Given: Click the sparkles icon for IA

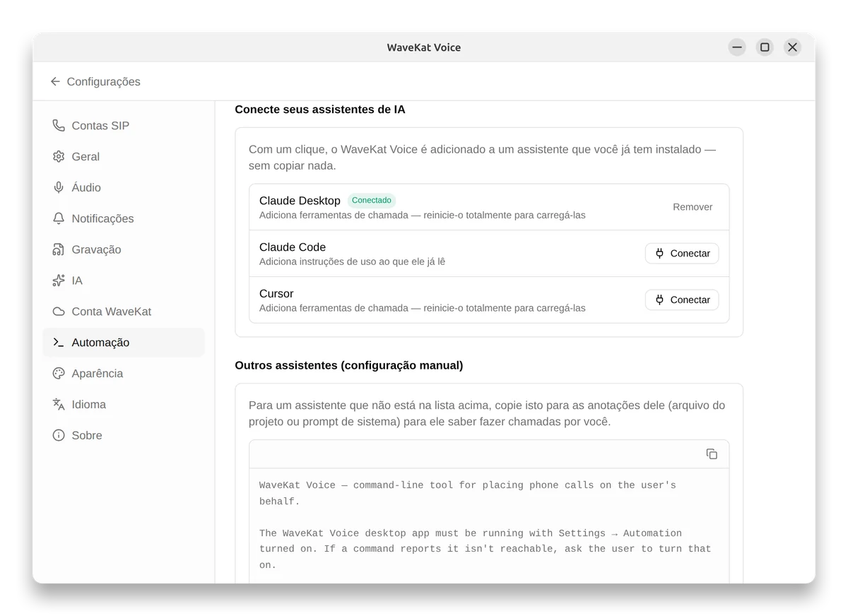Looking at the screenshot, I should (x=59, y=280).
